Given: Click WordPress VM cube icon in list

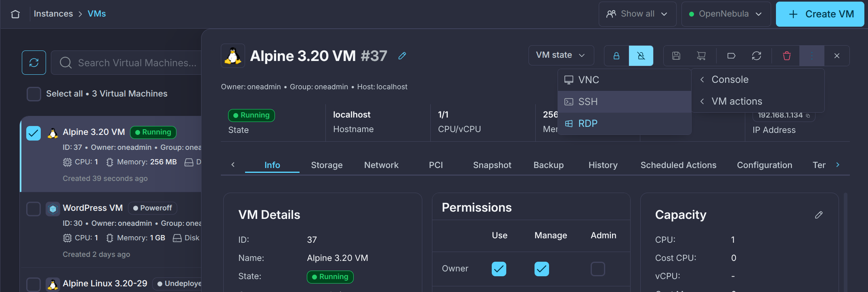Looking at the screenshot, I should point(53,209).
